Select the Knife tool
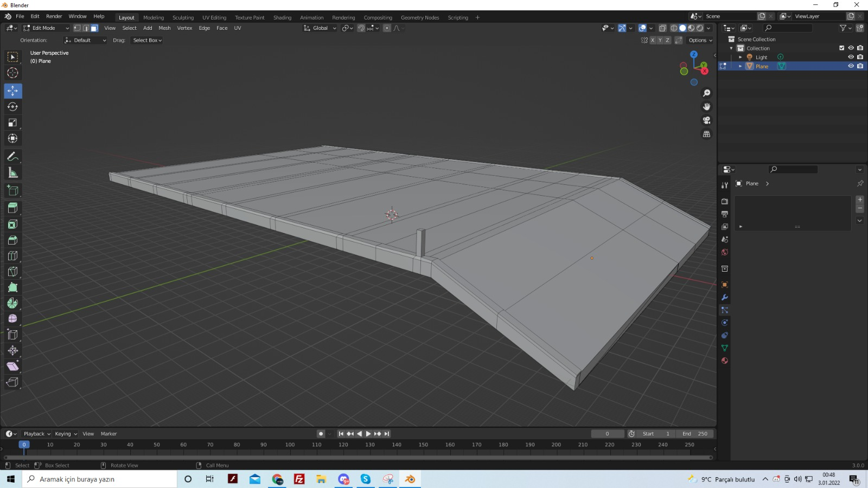The height and width of the screenshot is (488, 868). [12, 271]
